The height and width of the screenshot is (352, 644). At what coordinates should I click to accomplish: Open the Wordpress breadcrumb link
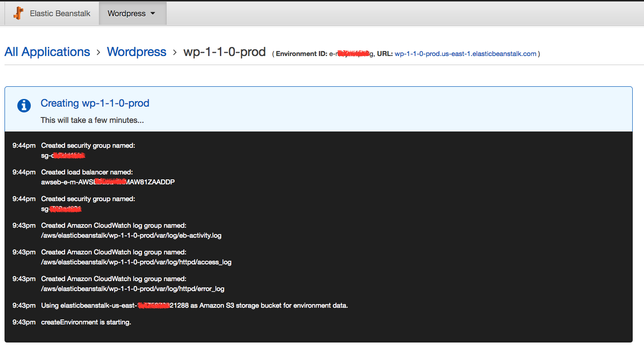pos(137,52)
